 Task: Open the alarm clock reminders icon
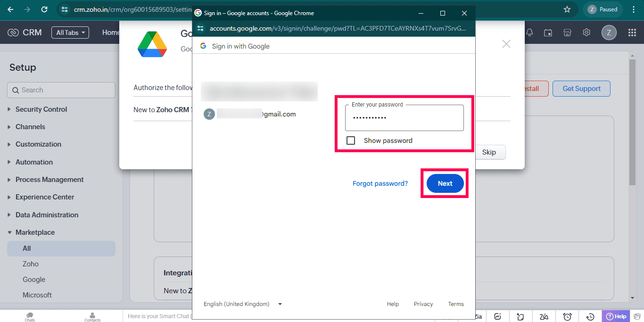tap(568, 316)
